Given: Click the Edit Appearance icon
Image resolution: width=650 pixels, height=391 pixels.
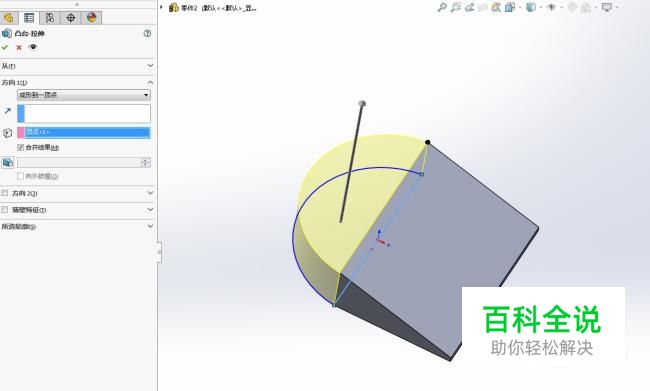Looking at the screenshot, I should pos(572,7).
